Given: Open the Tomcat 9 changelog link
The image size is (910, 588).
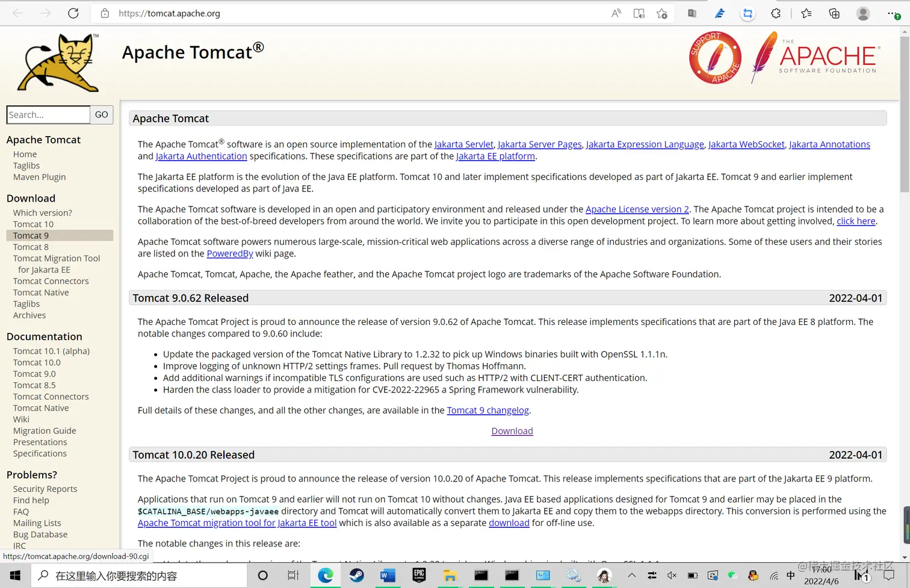Looking at the screenshot, I should (x=487, y=410).
